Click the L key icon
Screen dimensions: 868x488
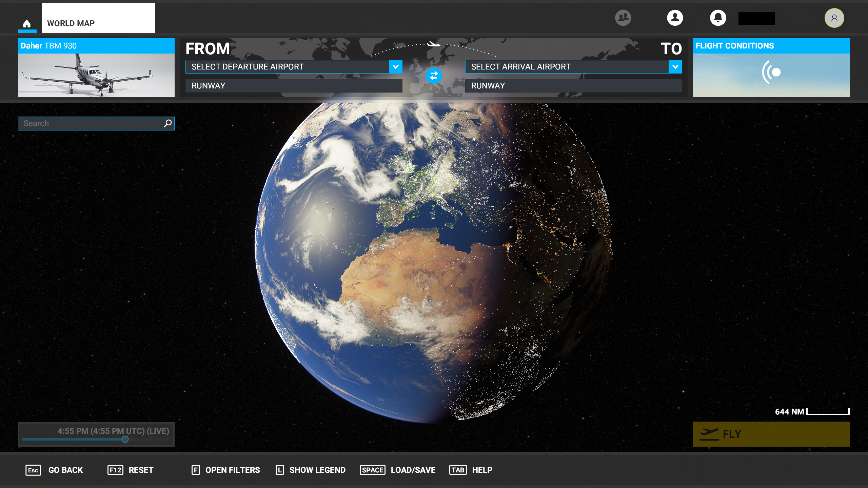click(x=280, y=470)
